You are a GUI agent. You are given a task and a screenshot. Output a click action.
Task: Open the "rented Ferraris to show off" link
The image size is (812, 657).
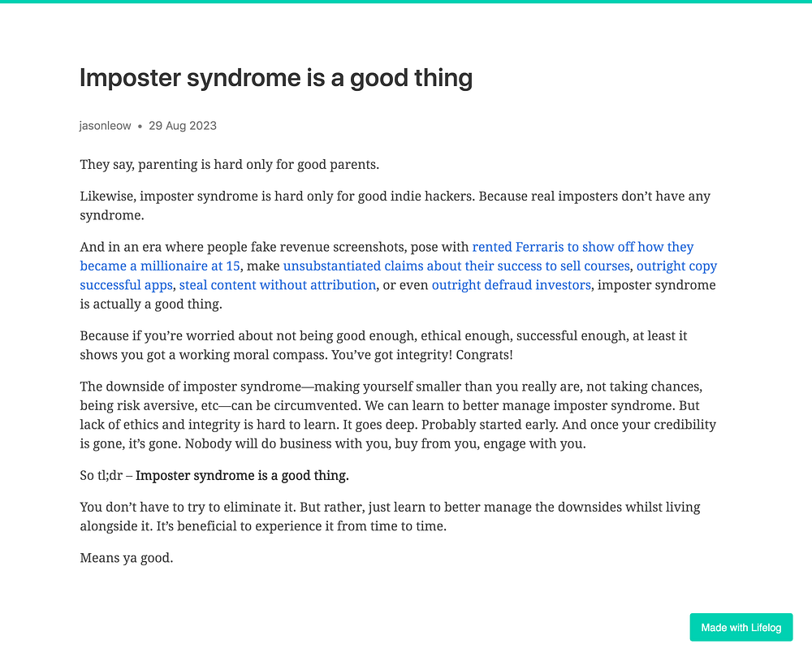pos(582,247)
